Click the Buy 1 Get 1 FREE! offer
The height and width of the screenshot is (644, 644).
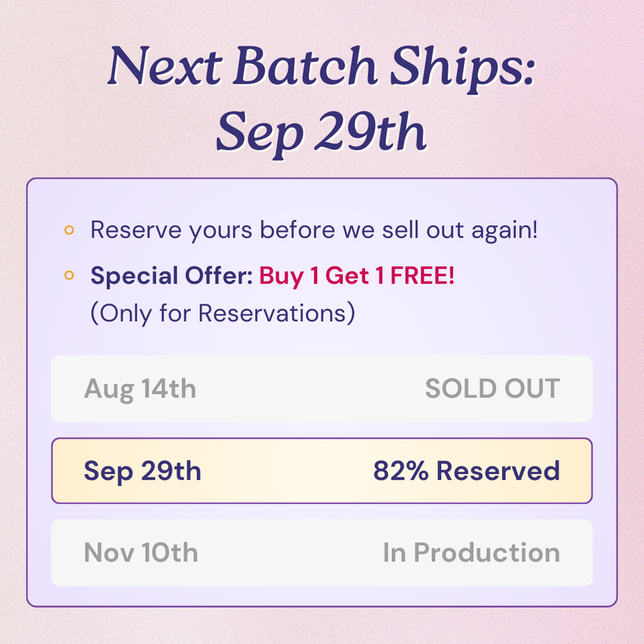click(357, 275)
